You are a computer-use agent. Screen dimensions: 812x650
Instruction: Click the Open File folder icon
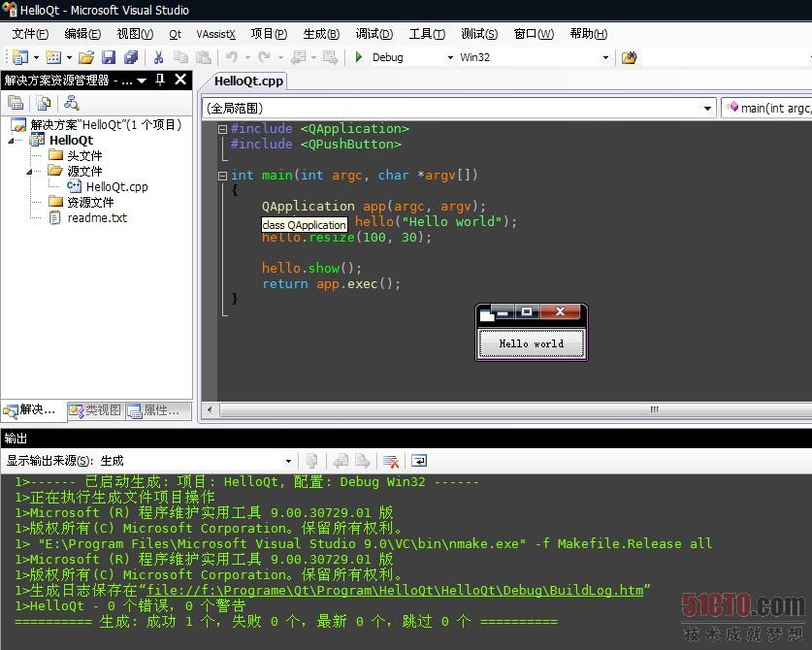pos(86,57)
